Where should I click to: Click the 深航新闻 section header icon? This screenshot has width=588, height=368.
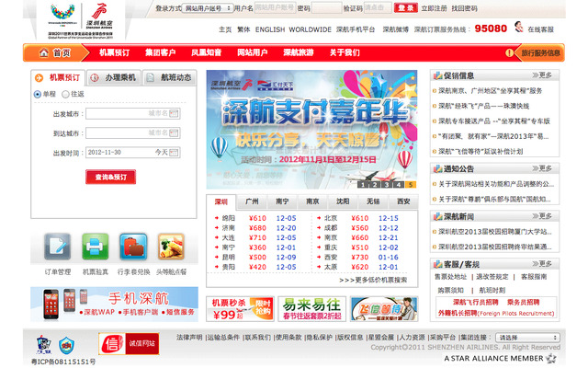tap(437, 217)
